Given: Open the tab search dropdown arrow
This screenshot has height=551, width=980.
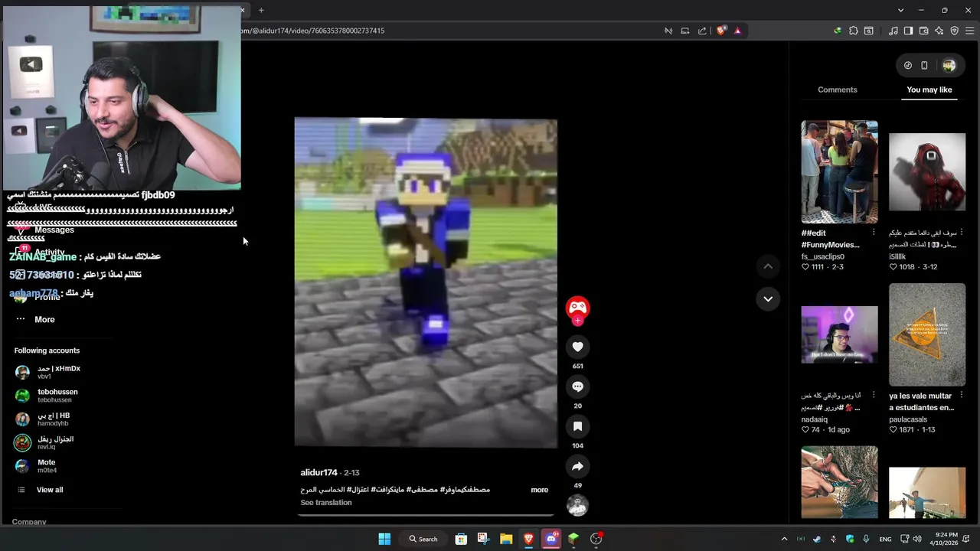Looking at the screenshot, I should point(900,10).
